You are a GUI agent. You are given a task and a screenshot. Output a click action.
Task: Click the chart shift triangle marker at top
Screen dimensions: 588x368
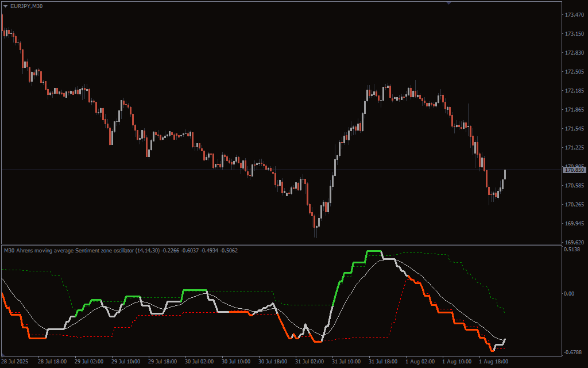(x=448, y=3)
